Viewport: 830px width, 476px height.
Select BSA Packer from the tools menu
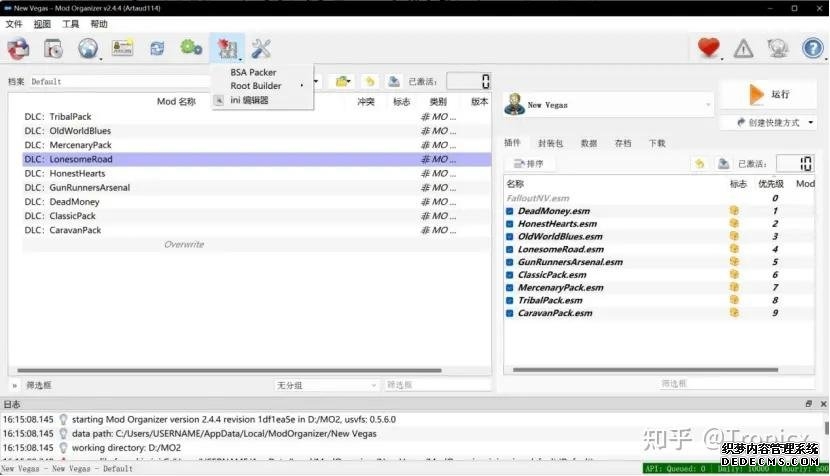pyautogui.click(x=253, y=72)
